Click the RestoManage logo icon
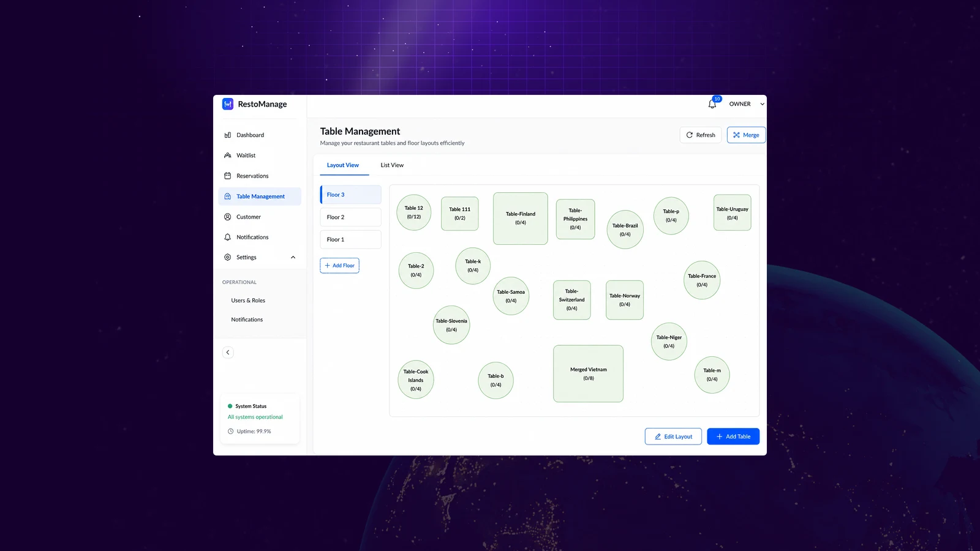Image resolution: width=980 pixels, height=551 pixels. (x=228, y=104)
